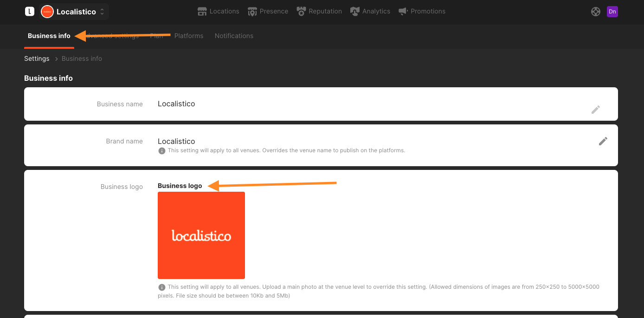Edit the Brand name with the pencil icon

tap(603, 141)
